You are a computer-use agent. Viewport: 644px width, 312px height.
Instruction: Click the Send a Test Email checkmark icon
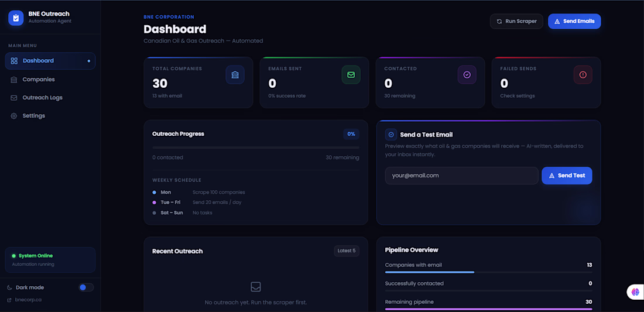click(391, 134)
